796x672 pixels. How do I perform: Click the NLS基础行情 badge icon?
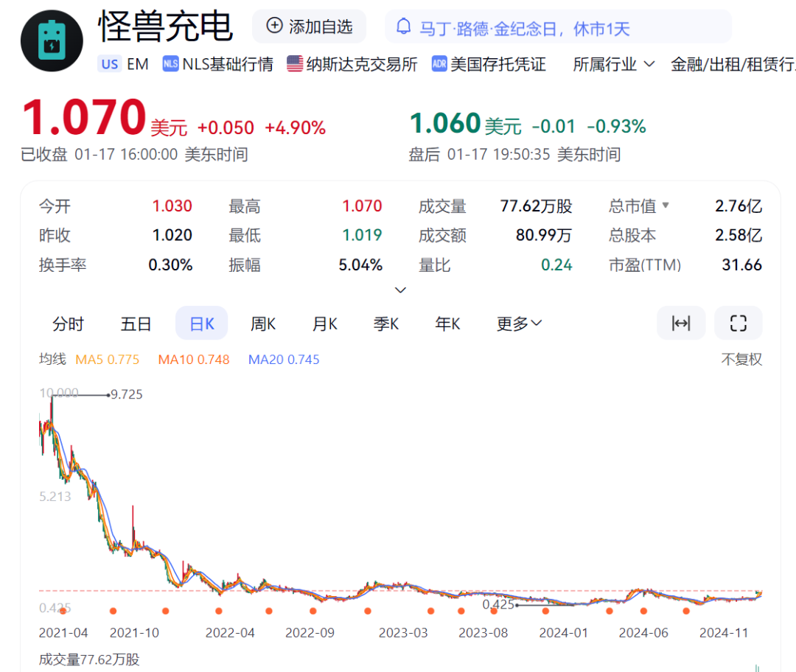click(171, 64)
